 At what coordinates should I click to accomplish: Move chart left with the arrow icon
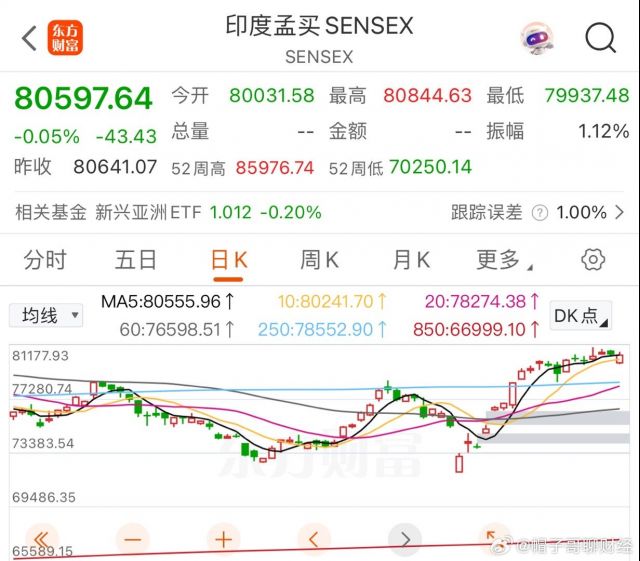314,540
